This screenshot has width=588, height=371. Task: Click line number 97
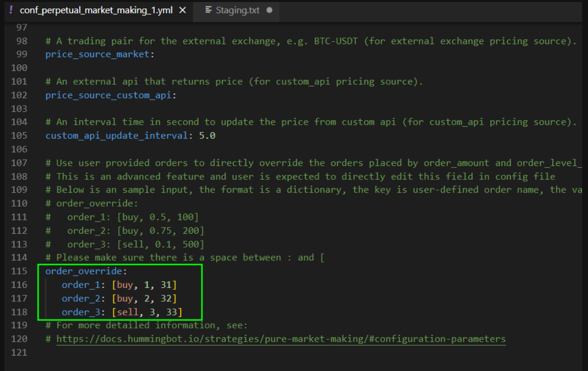21,27
